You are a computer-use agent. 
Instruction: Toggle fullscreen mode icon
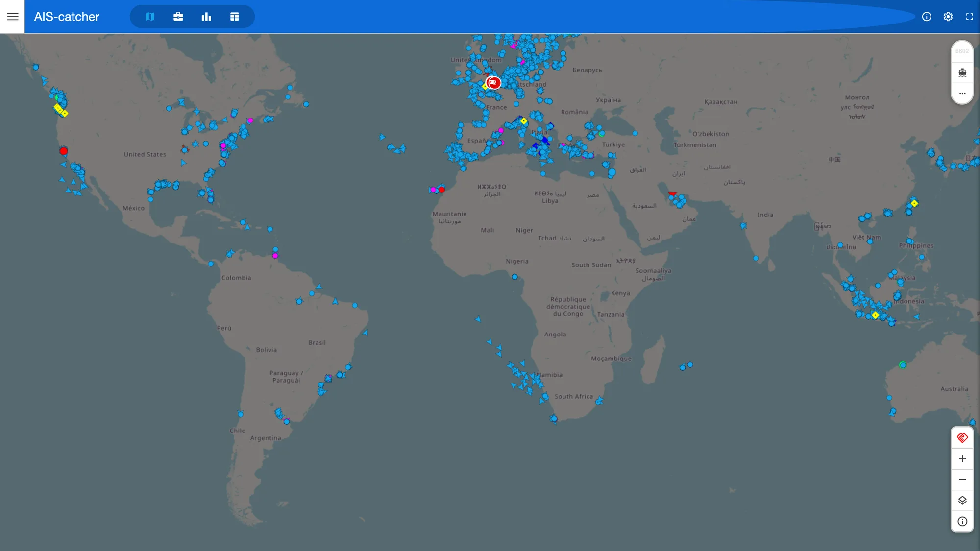969,17
